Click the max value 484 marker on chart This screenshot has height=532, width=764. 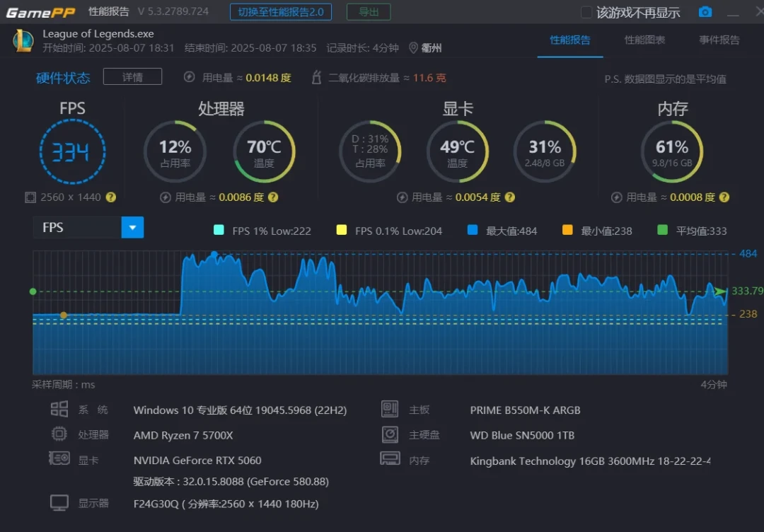coord(214,254)
